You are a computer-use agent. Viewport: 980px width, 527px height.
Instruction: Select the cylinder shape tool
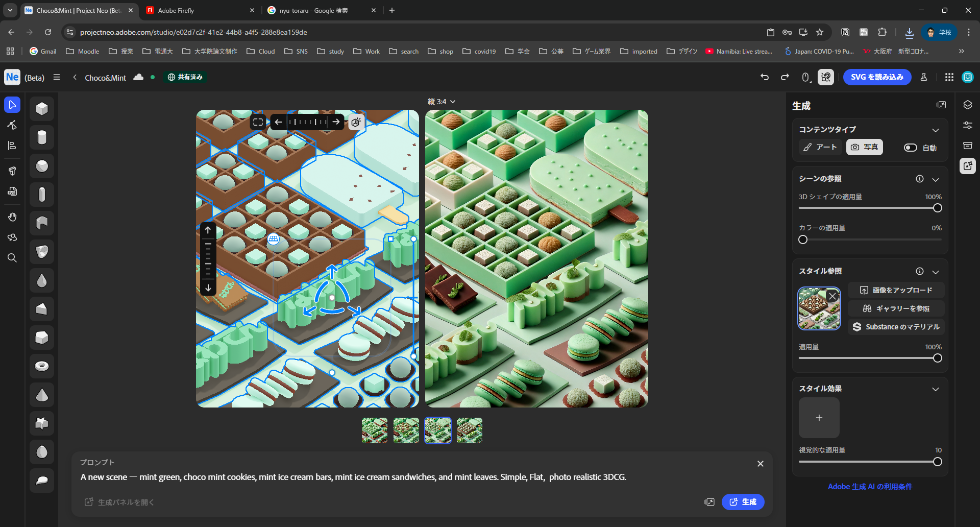[42, 137]
